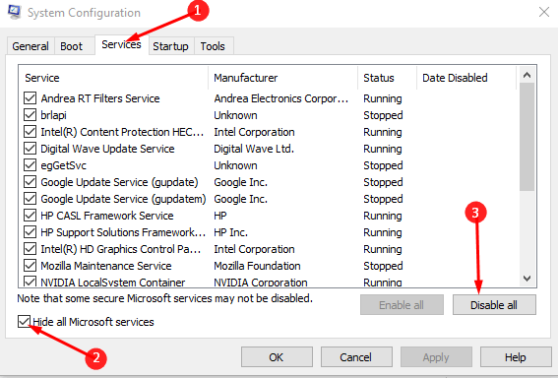The width and height of the screenshot is (558, 378).
Task: Uncheck the egGetSvc checkbox
Action: tap(30, 165)
